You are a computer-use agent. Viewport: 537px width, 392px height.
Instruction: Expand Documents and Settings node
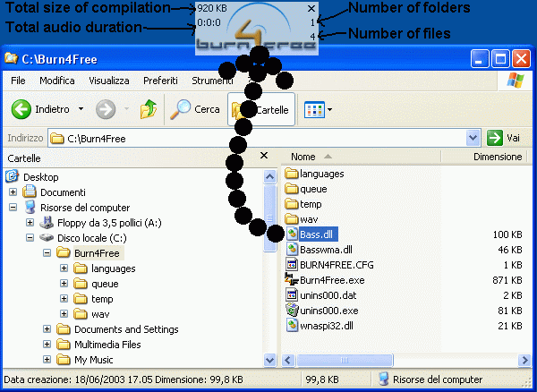tap(47, 329)
